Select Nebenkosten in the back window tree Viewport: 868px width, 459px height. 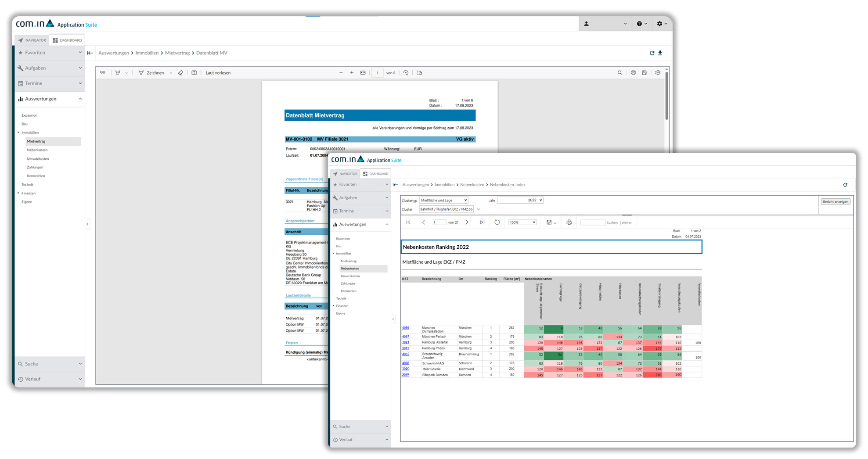(x=37, y=150)
